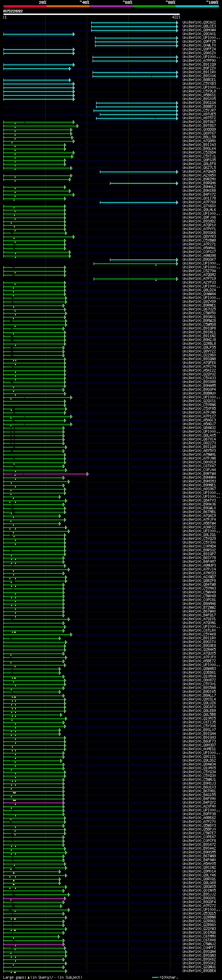Click the red 20% identity color bar
This screenshot has width=222, height=980.
tap(25, 6)
